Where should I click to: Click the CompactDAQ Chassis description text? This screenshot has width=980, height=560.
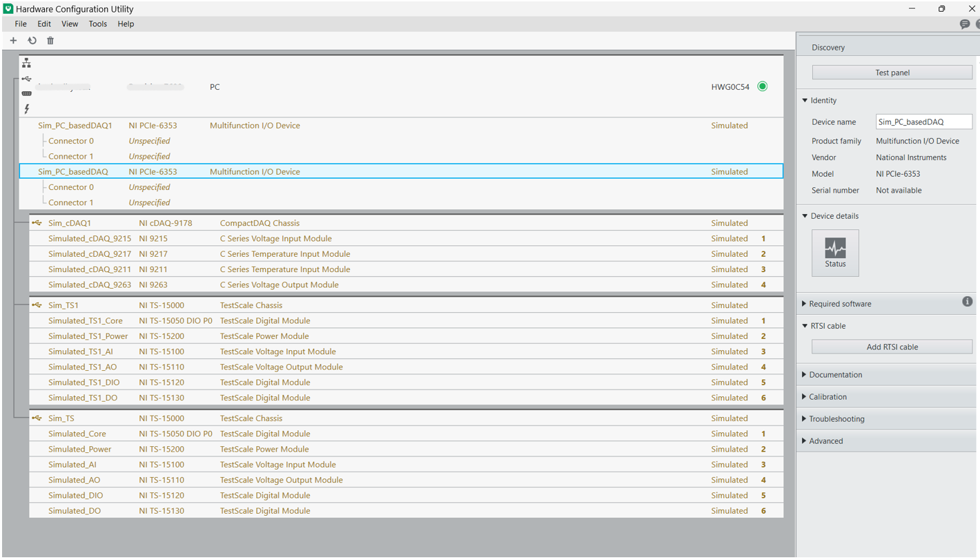click(259, 223)
